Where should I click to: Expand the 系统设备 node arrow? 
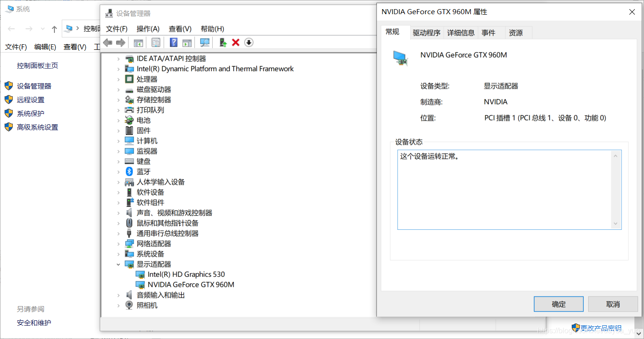(118, 254)
